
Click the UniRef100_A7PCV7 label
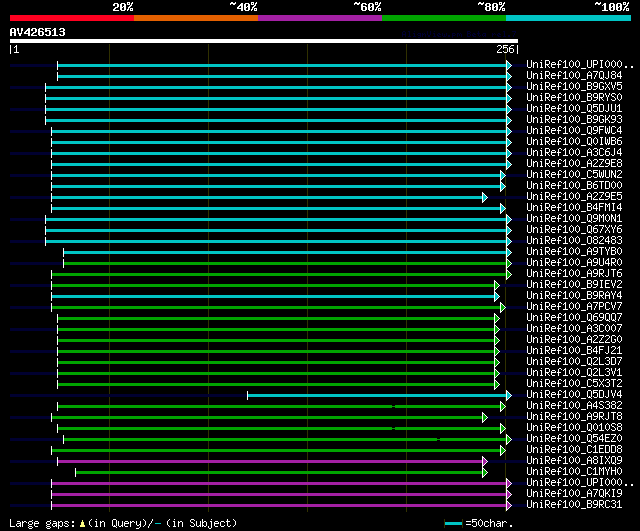pos(574,307)
